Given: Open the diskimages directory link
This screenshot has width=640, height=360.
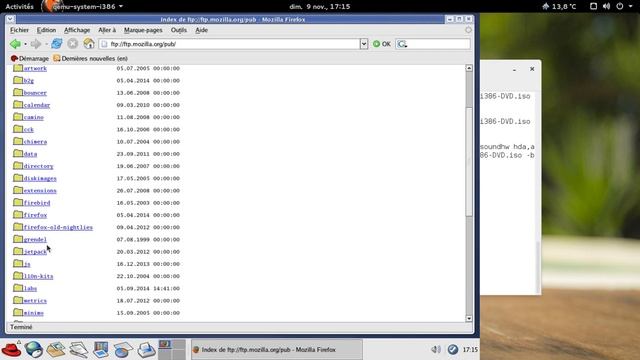Looking at the screenshot, I should 40,178.
